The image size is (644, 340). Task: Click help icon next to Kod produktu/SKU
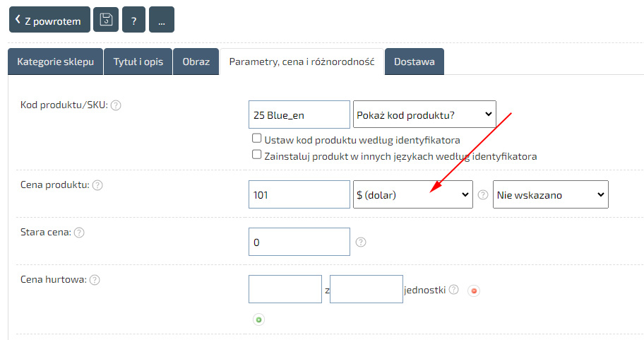pyautogui.click(x=116, y=105)
